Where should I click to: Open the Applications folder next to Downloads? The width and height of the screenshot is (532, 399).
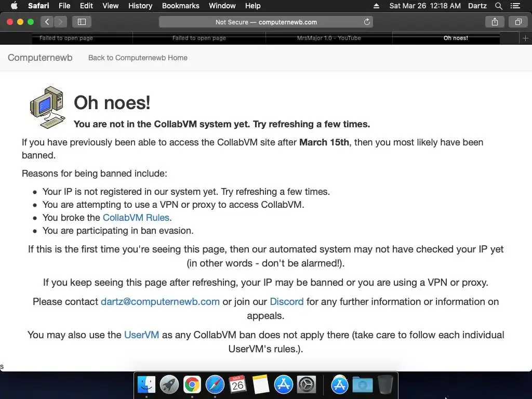pos(340,385)
